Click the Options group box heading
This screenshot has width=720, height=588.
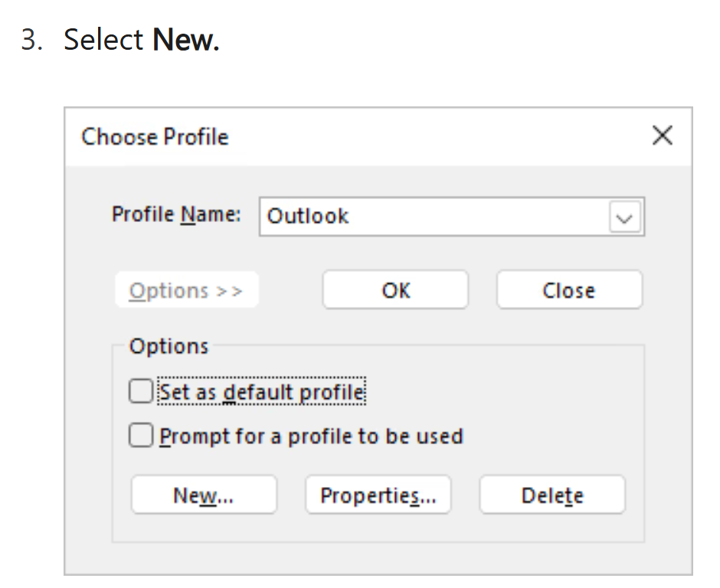(169, 346)
